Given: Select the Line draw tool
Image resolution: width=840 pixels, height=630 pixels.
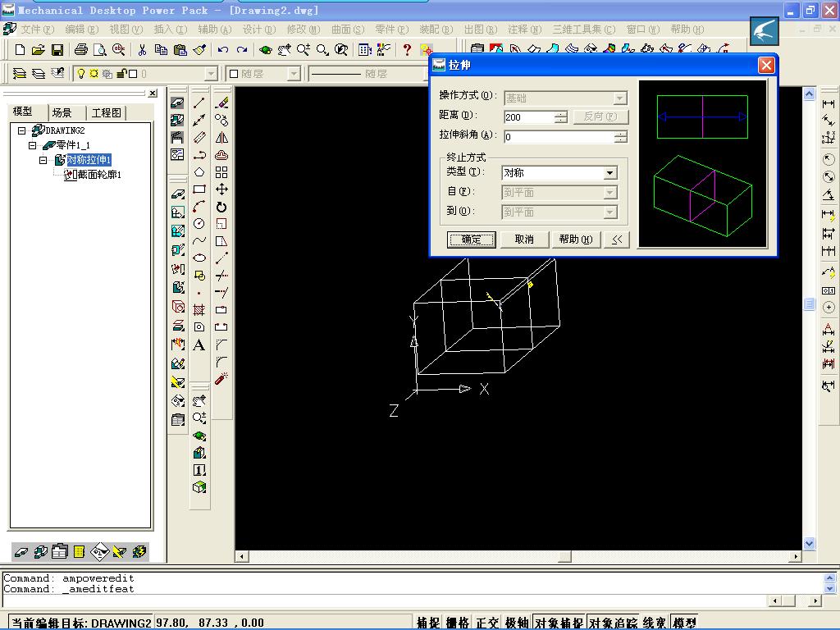Looking at the screenshot, I should 199,103.
